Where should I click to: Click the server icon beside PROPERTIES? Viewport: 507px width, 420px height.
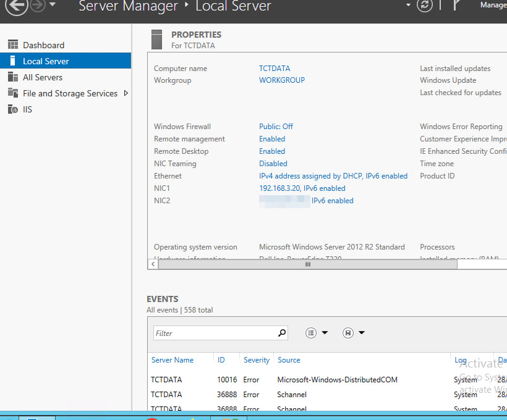point(157,40)
